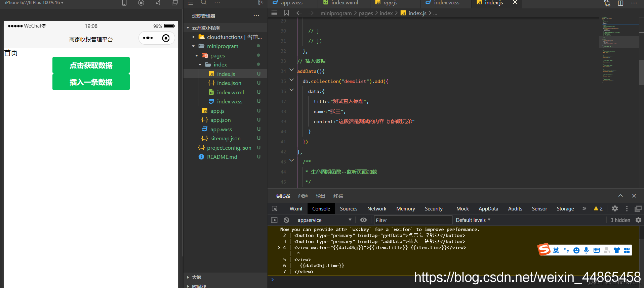
Task: Navigate forward with the right arrow
Action: pos(311,13)
